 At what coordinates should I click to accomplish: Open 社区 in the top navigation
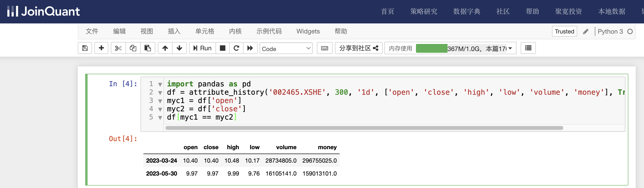[x=503, y=11]
